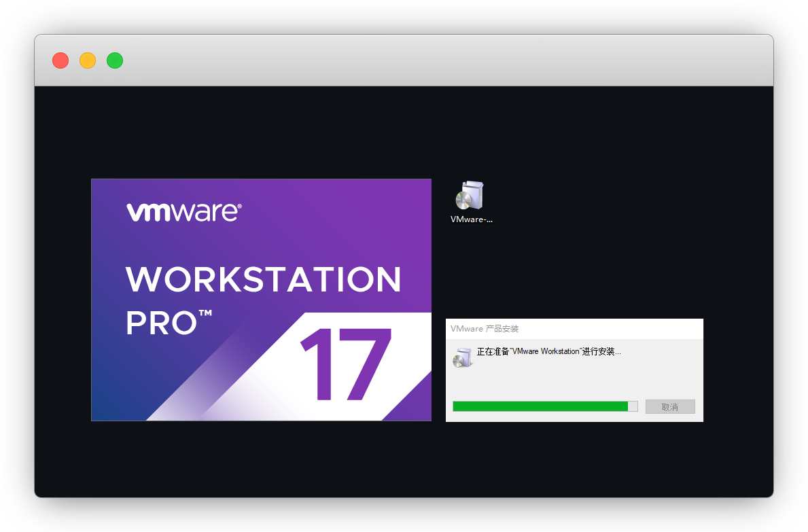Select the "VMware-..." icon label
The width and height of the screenshot is (808, 532).
point(472,219)
